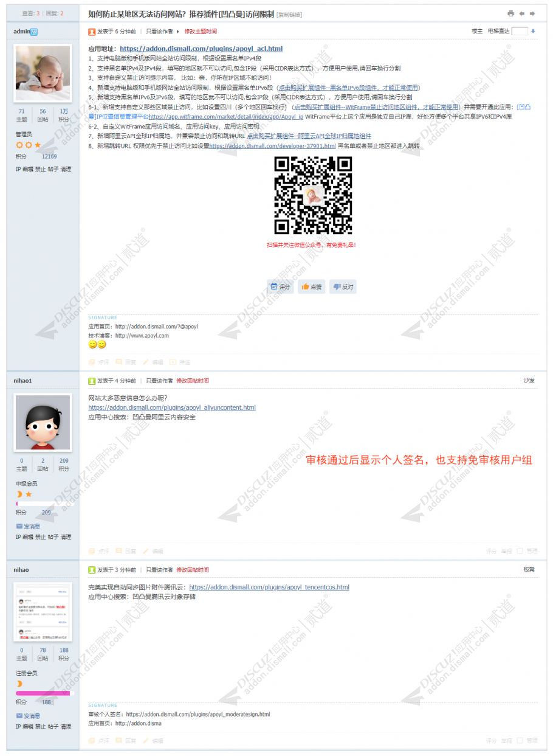
Task: Click admin's orange poster icon beside 发表于 6 分钟前
Action: pos(92,31)
